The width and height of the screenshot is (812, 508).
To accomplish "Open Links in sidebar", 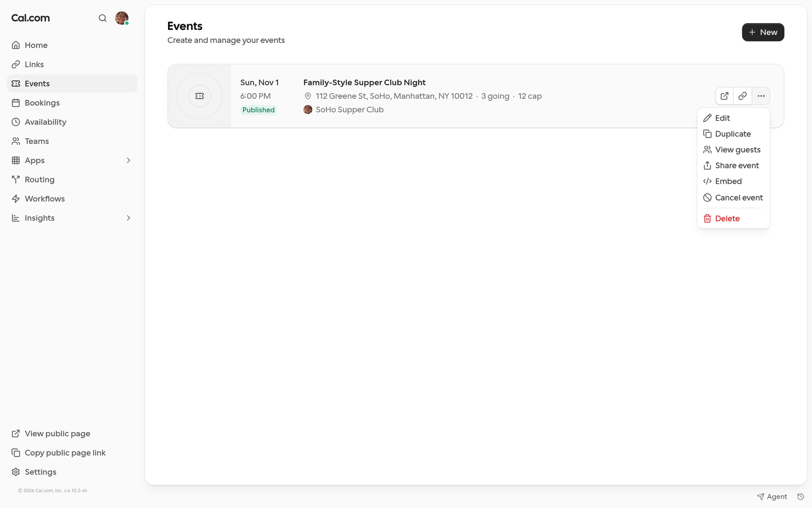I will tap(72, 64).
